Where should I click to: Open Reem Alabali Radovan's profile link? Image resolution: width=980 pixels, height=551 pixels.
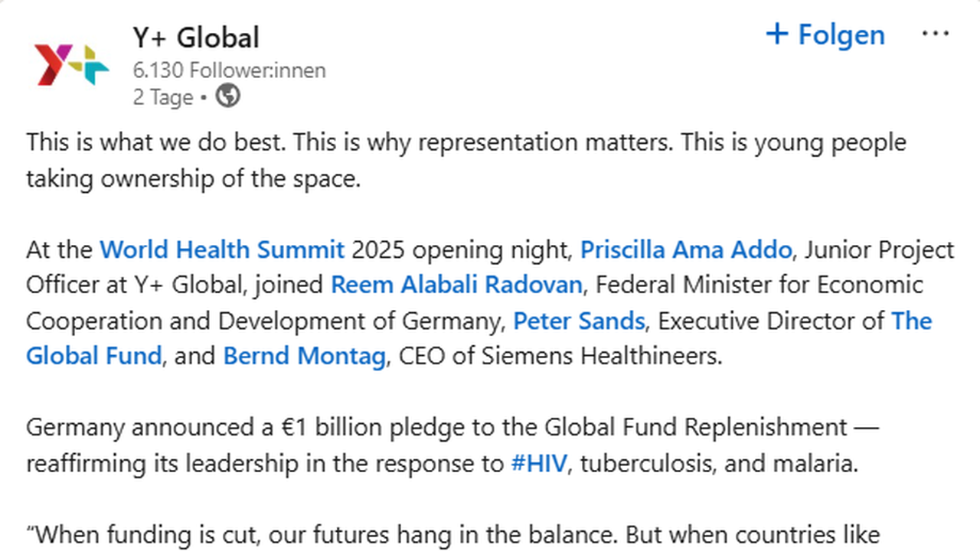point(456,285)
